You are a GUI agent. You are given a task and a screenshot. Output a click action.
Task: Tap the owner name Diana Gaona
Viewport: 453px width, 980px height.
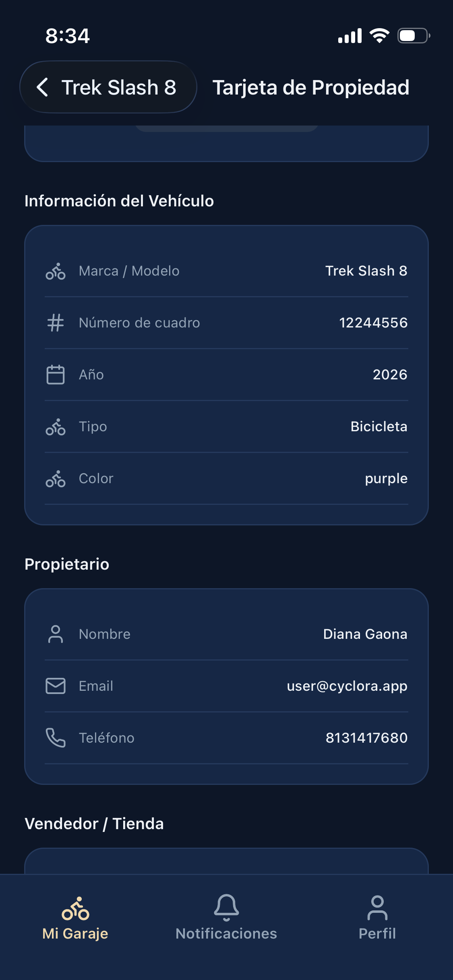point(365,634)
